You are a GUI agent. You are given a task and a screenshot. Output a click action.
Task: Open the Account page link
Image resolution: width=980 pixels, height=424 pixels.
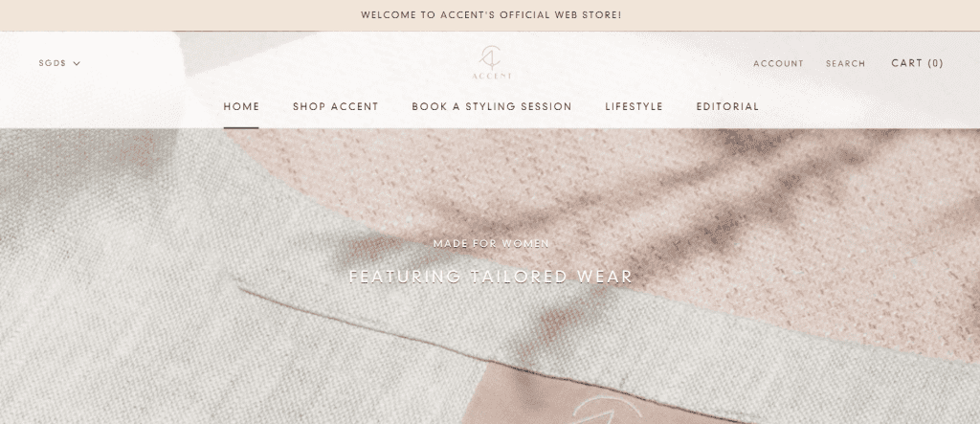coord(778,64)
